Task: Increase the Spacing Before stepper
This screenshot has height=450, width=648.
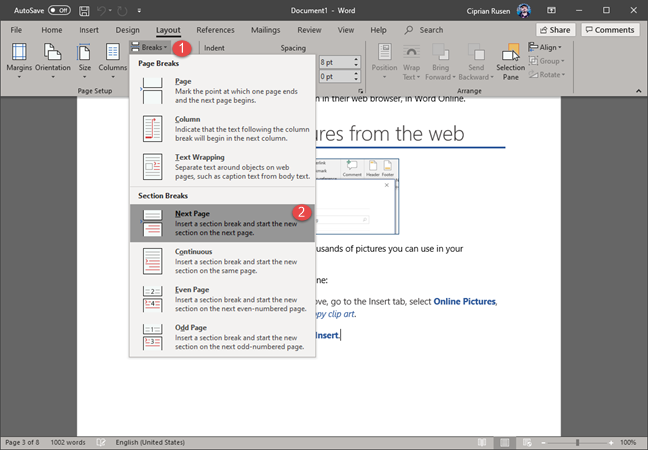Action: (356, 60)
